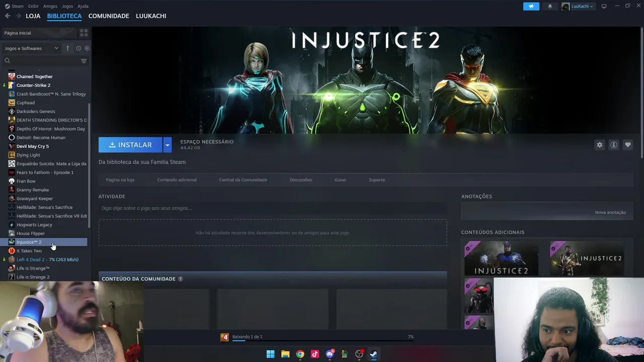Click Nova anotação button
This screenshot has height=362, width=644.
point(610,212)
